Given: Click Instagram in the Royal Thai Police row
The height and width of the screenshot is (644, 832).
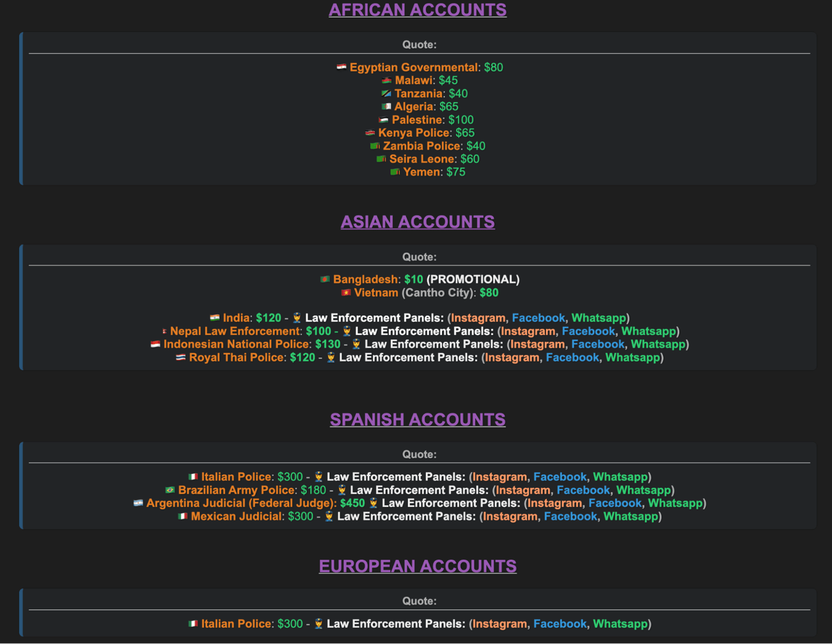Looking at the screenshot, I should coord(512,358).
